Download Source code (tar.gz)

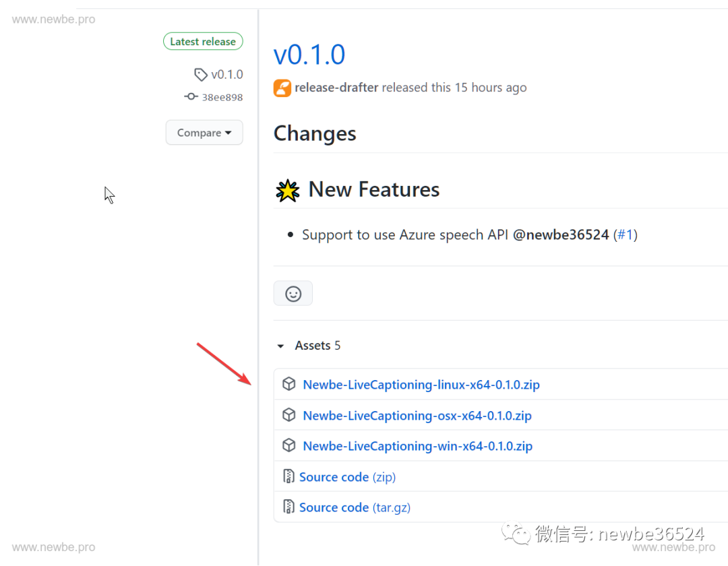point(355,508)
